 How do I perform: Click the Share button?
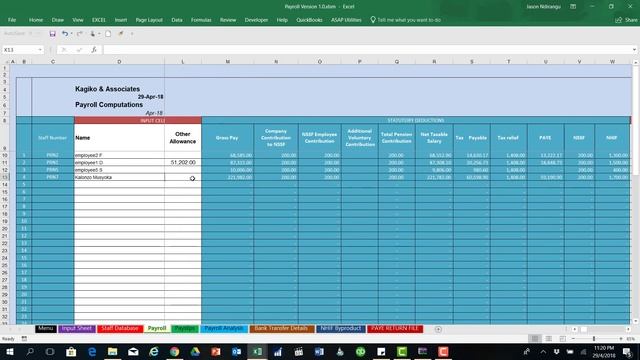pyautogui.click(x=627, y=20)
